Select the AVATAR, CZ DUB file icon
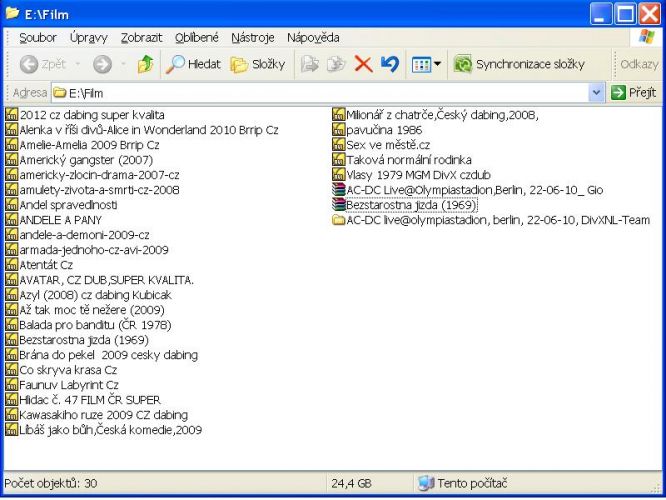Viewport: 666px width, 500px height. pyautogui.click(x=11, y=280)
